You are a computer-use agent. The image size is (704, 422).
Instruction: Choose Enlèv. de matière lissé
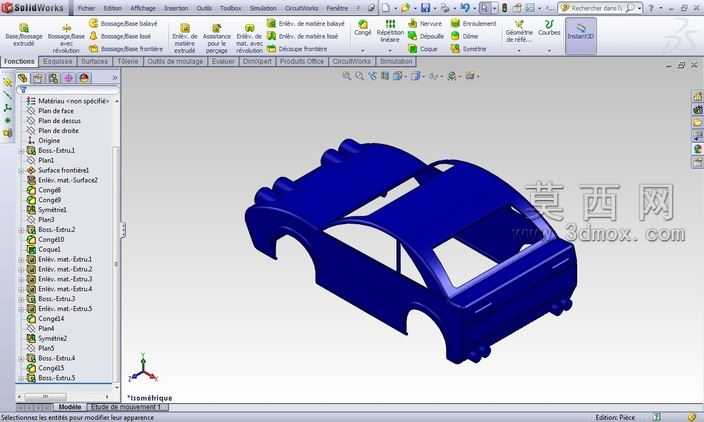(x=302, y=36)
